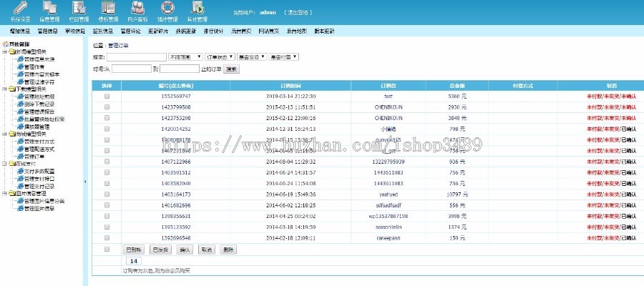Click the IE icon for 管理支付记录

point(20,187)
